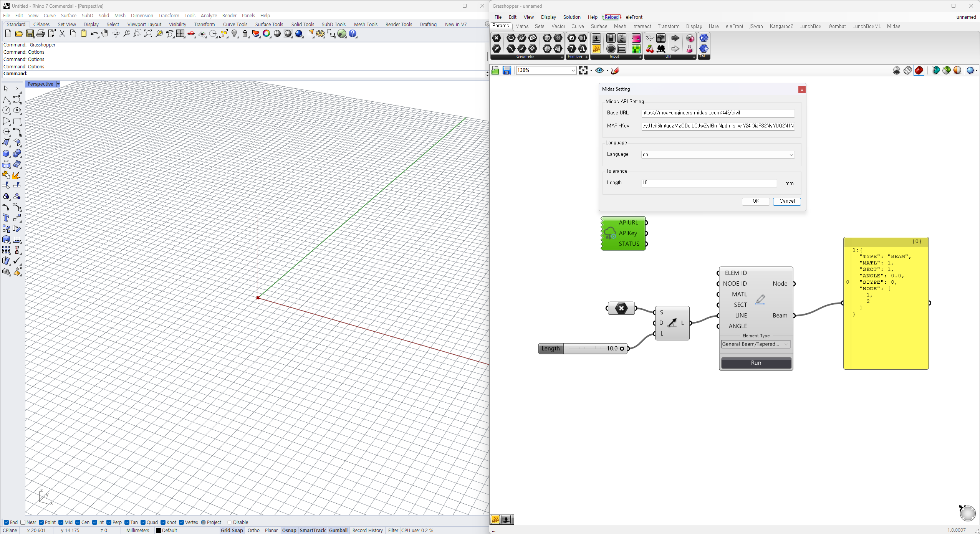
Task: Click the Grasshopper Save file floppy icon
Action: pyautogui.click(x=507, y=70)
